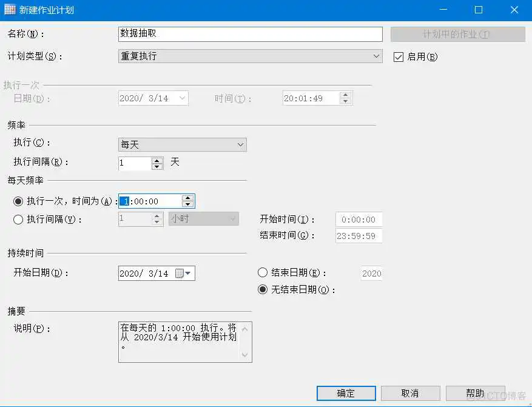Click the 名称 field containing 数据抽取

coord(249,34)
